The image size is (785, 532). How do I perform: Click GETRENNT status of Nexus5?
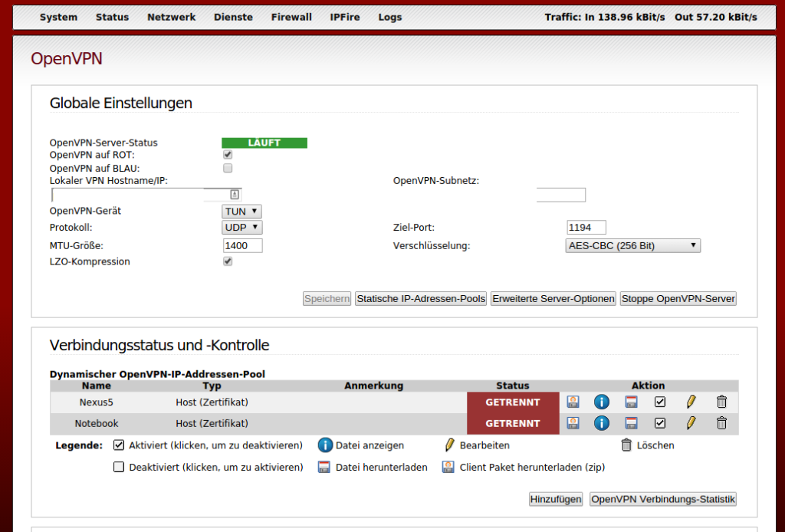(513, 402)
